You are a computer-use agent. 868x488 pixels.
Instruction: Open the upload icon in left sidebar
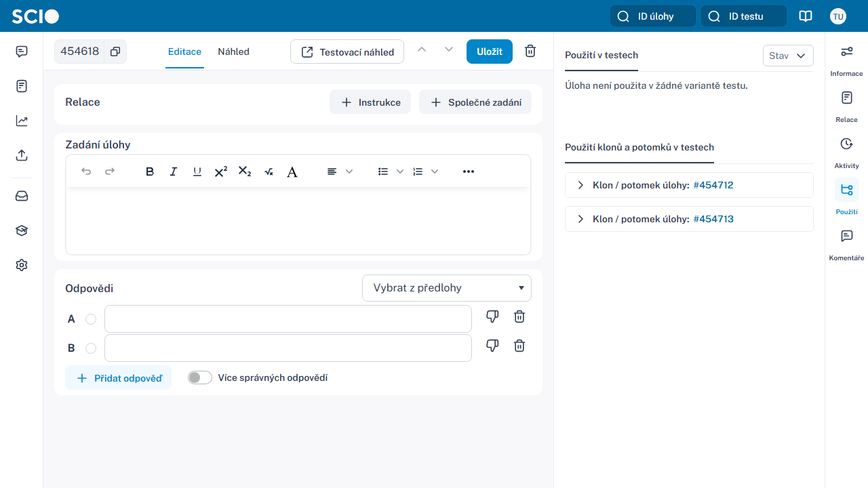pos(22,155)
